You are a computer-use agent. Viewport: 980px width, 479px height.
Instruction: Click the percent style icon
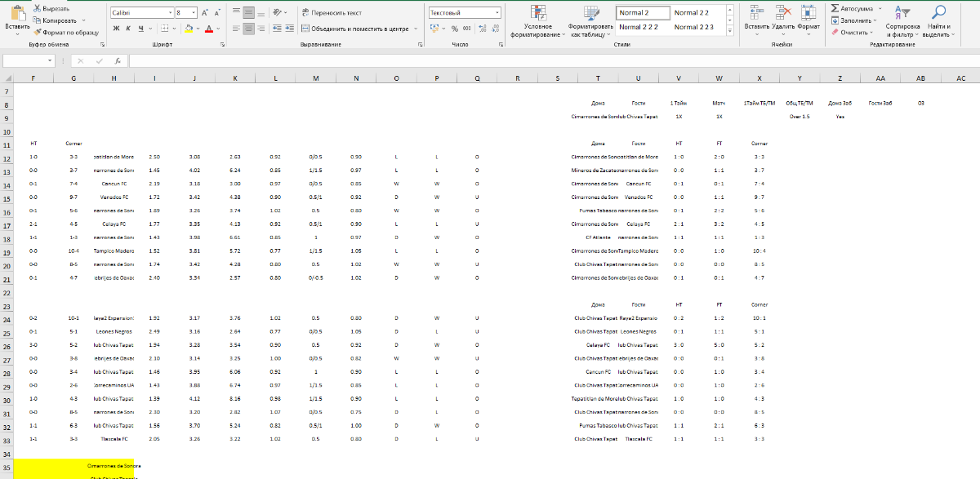(x=455, y=28)
